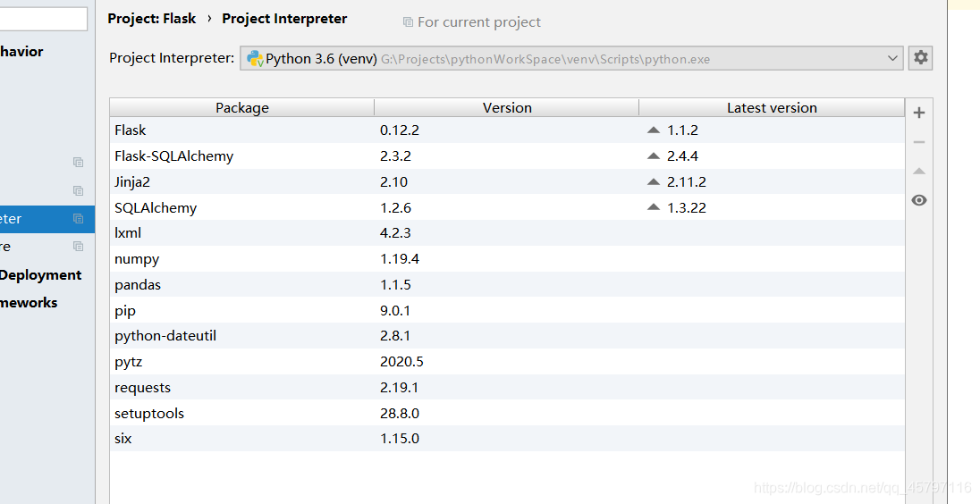Open Project Interpreter dropdown arrow
Image resolution: width=980 pixels, height=504 pixels.
coord(892,58)
